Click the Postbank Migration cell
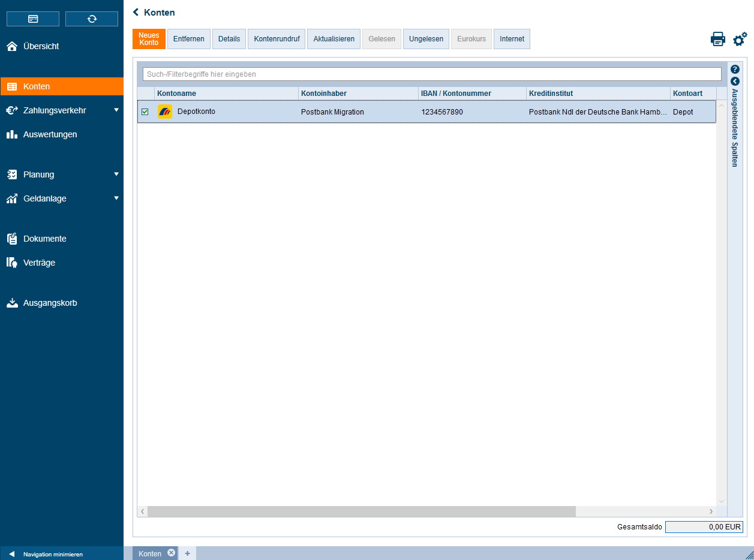754x560 pixels. (x=332, y=112)
